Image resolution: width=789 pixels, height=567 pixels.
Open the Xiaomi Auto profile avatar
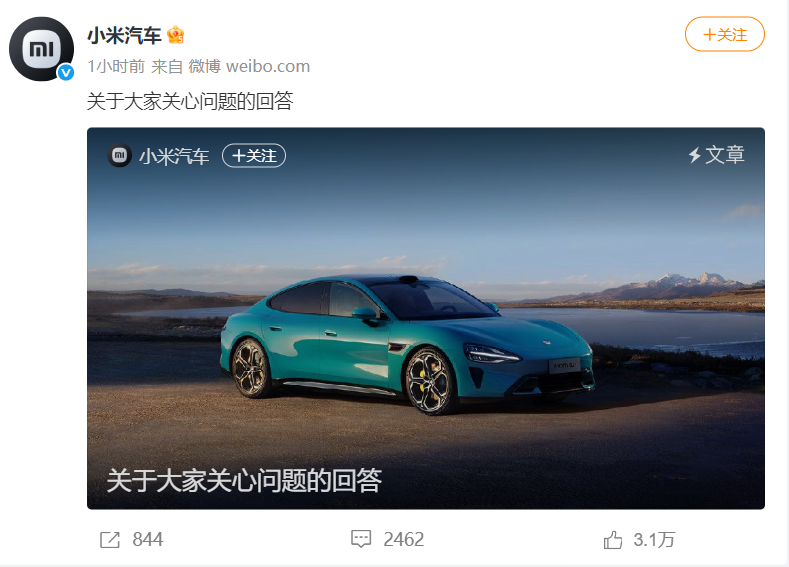coord(41,49)
